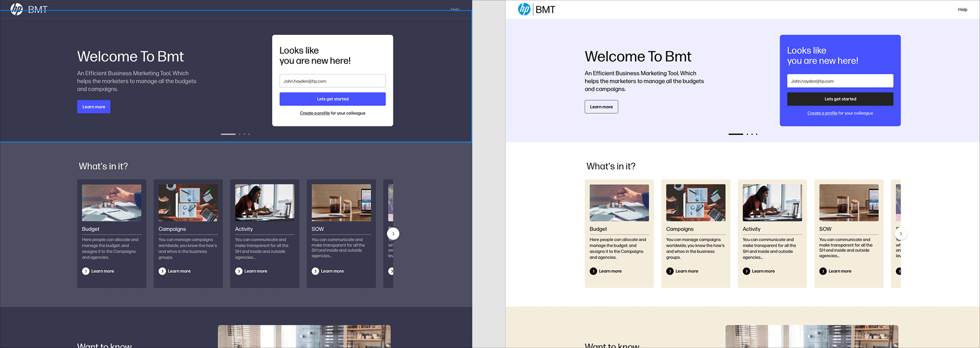
Task: Open Help in the dark-theme header
Action: (455, 10)
